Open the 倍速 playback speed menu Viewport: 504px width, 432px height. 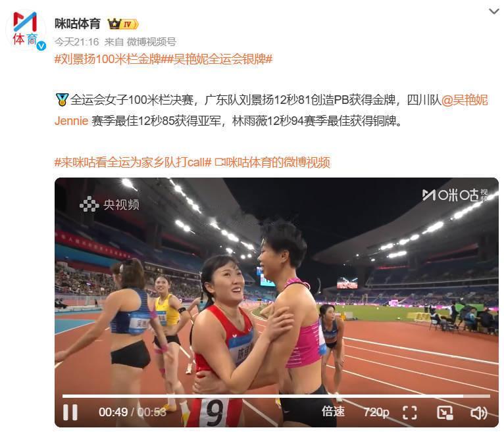coord(334,412)
